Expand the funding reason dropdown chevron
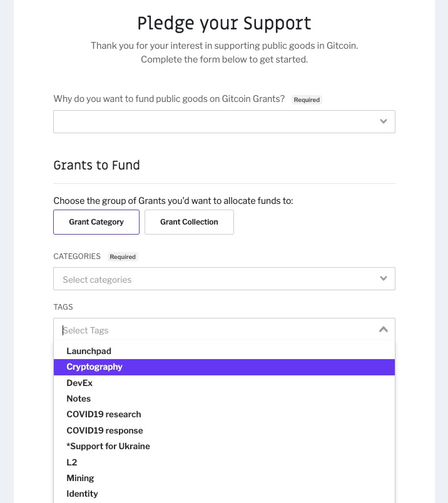This screenshot has height=503, width=448. (384, 121)
